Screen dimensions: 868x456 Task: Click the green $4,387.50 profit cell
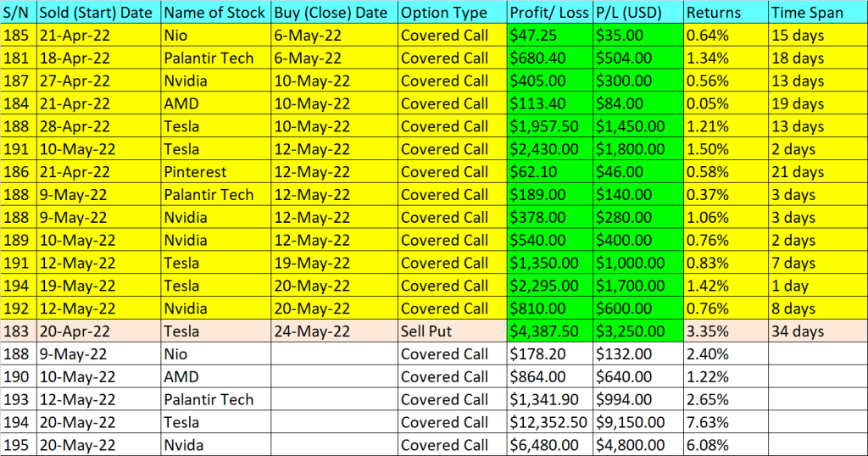[548, 331]
